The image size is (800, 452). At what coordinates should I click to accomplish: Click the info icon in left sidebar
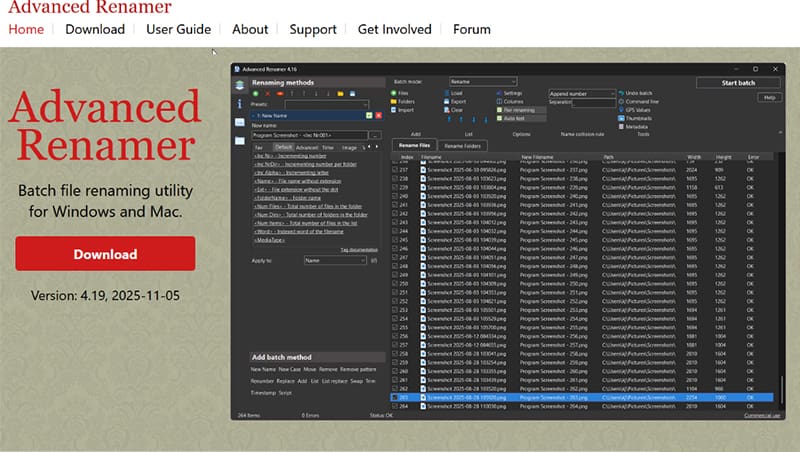(x=240, y=103)
